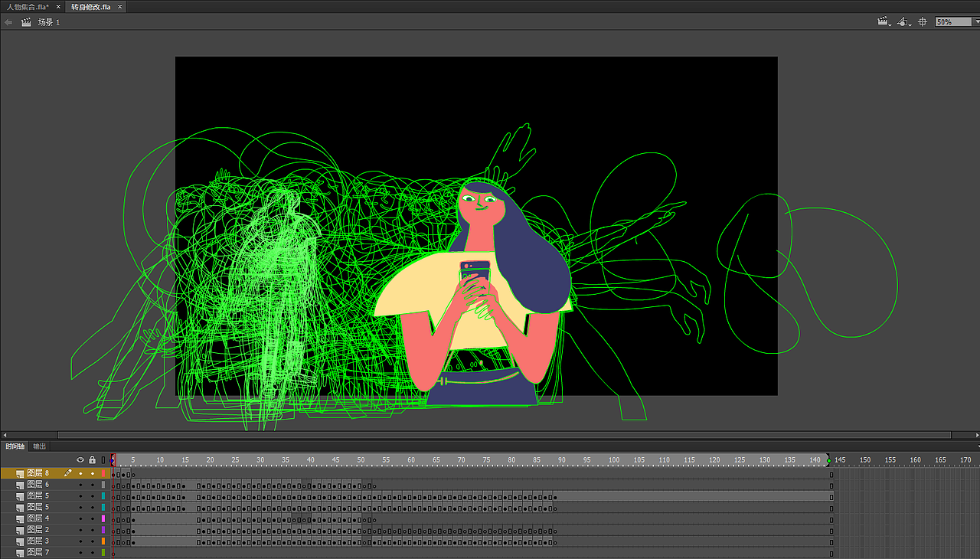Close the 人物集合.fla* document tab
The width and height of the screenshot is (980, 559).
(x=58, y=6)
